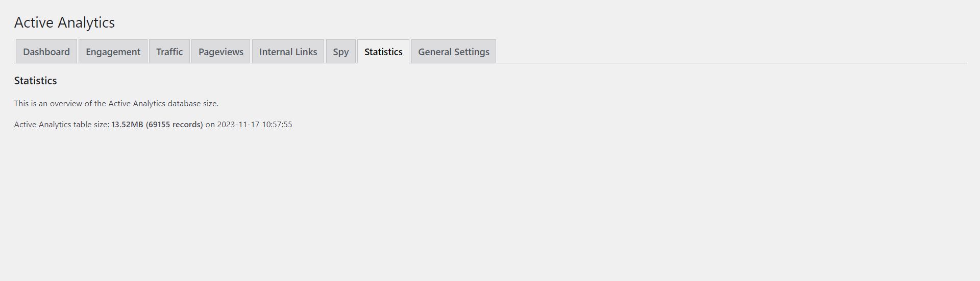Click the Active Analytics page title
This screenshot has height=281, width=980.
tap(64, 22)
